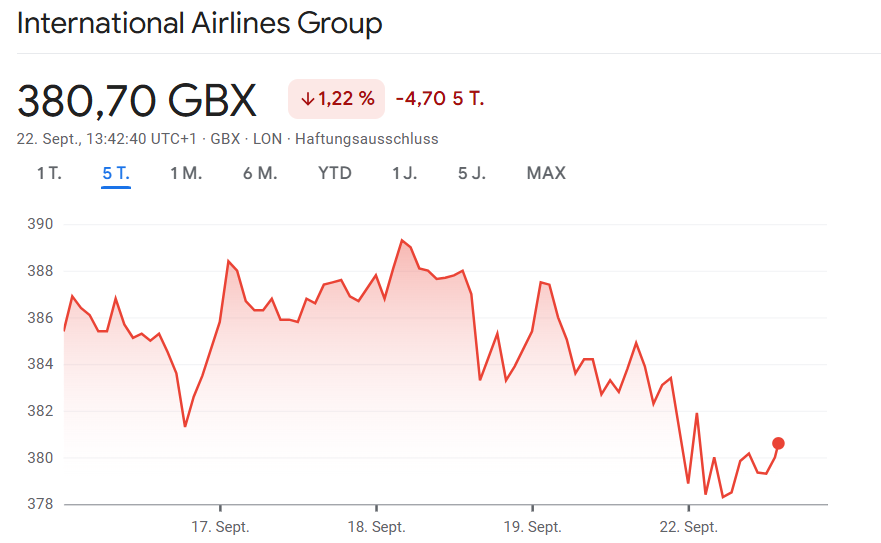Click the International Airlines Group title
881x543 pixels.
(200, 23)
